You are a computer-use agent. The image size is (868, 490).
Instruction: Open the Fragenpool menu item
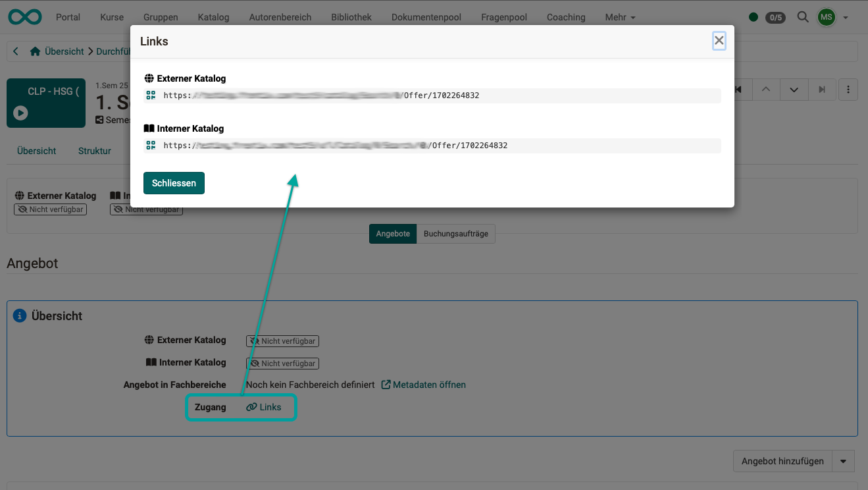503,17
